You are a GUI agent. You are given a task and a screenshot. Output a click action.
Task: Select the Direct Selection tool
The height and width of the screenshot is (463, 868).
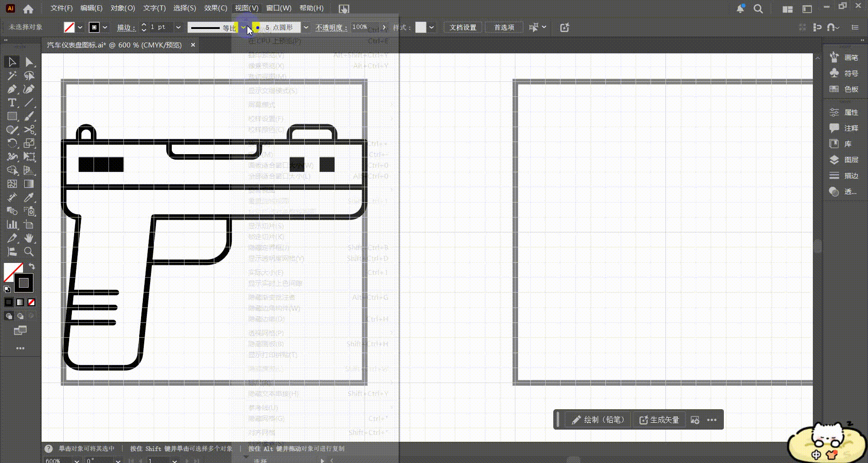pos(29,62)
